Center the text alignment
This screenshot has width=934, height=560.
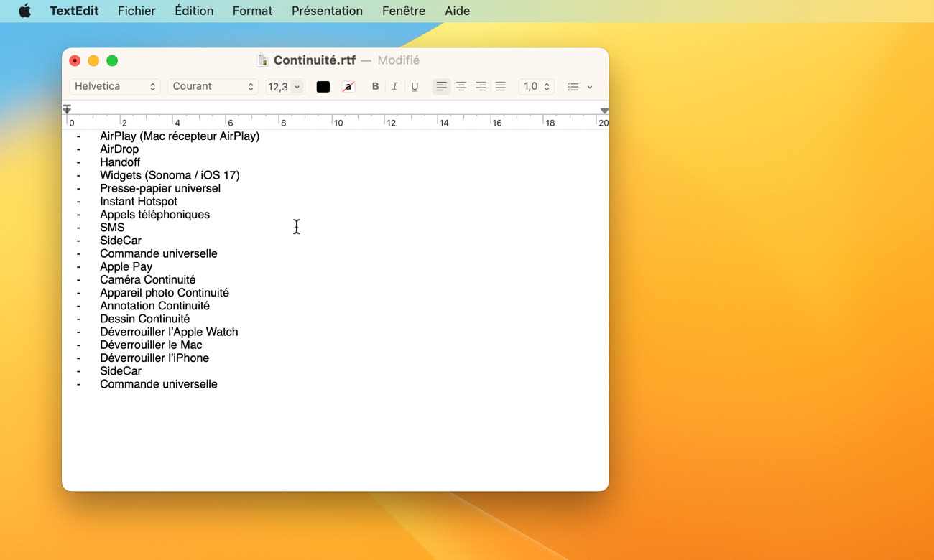click(461, 86)
